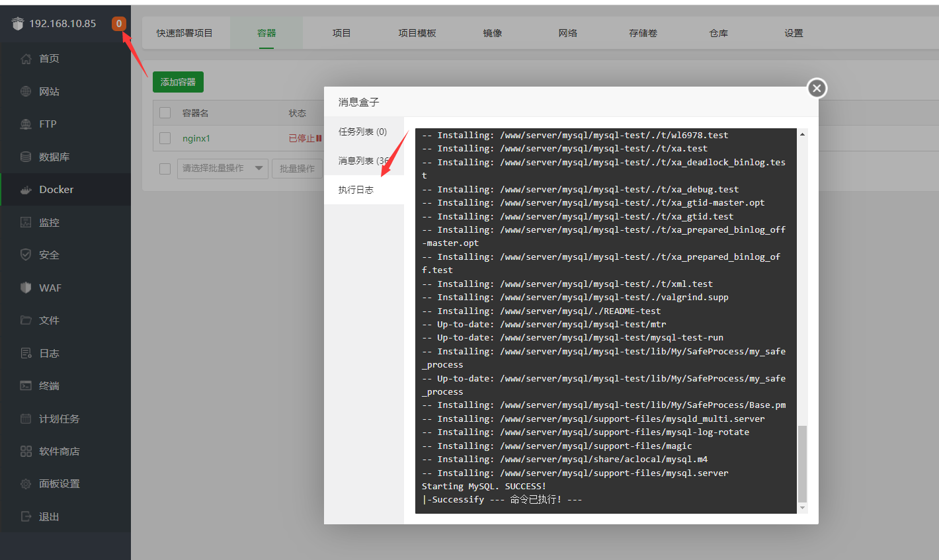Click the Docker whale icon in the sidebar
939x560 pixels.
[26, 190]
